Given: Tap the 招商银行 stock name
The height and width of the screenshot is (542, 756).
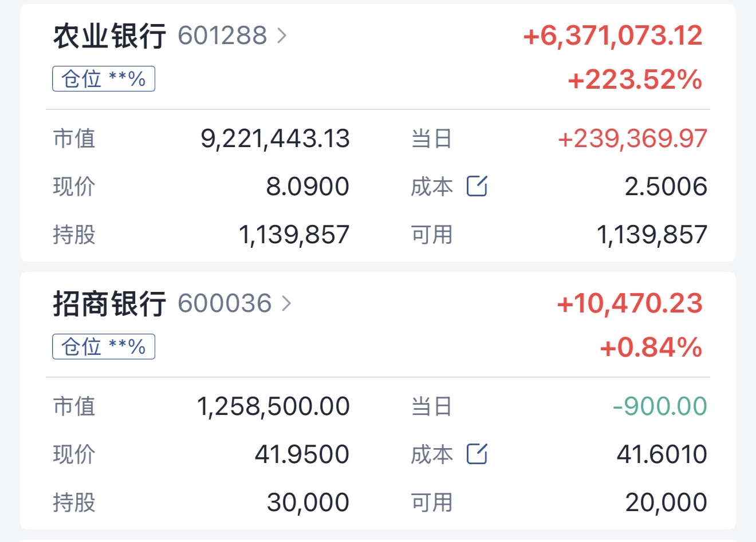Looking at the screenshot, I should pos(109,303).
